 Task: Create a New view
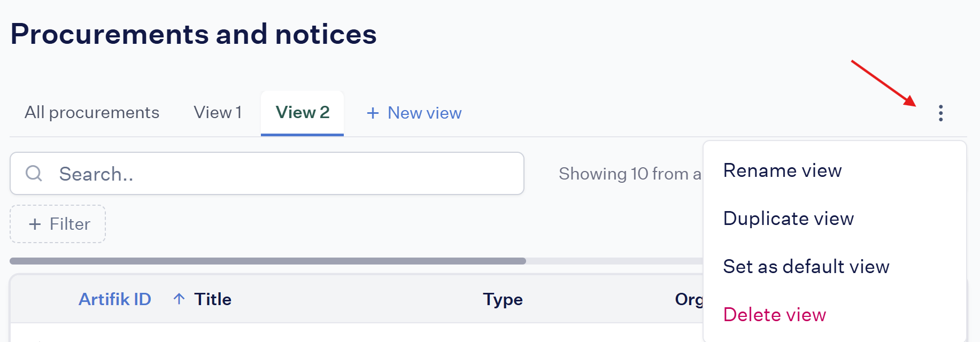pyautogui.click(x=414, y=113)
